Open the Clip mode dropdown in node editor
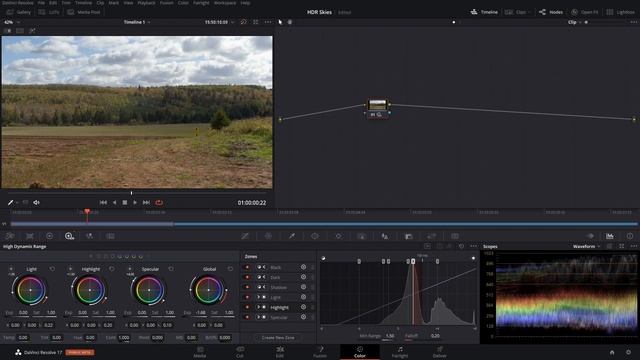The height and width of the screenshot is (360, 640). pyautogui.click(x=575, y=22)
